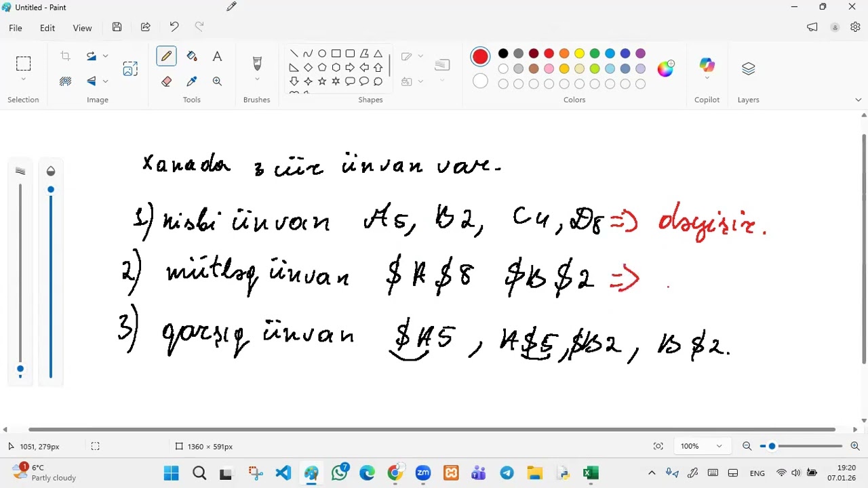The height and width of the screenshot is (488, 868).
Task: Pick the Right arrow shape
Action: tap(350, 68)
